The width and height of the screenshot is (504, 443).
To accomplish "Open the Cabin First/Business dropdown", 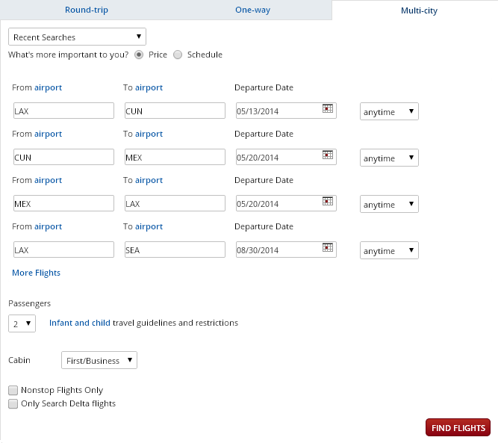I will click(x=99, y=360).
